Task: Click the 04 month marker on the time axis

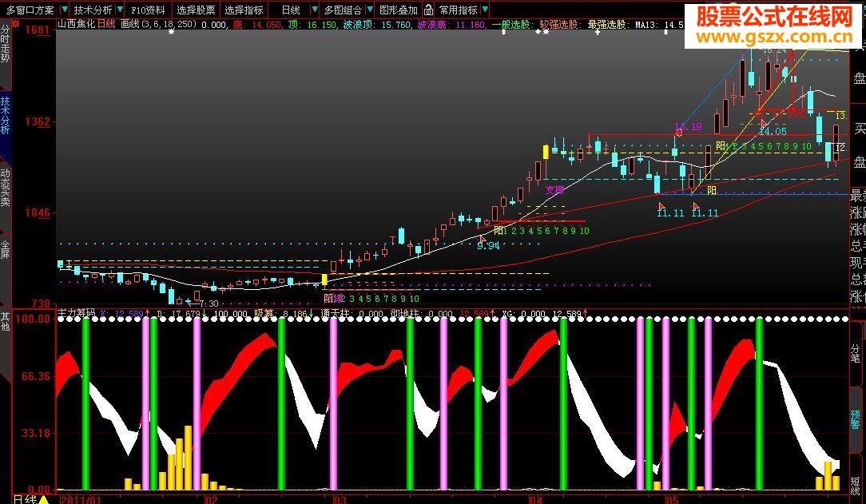Action: pos(535,499)
